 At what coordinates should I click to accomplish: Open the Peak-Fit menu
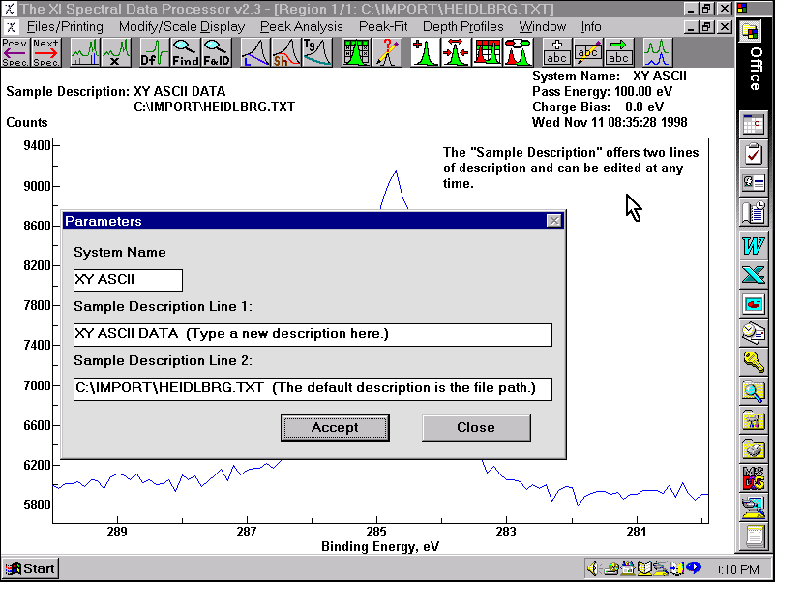click(x=384, y=26)
